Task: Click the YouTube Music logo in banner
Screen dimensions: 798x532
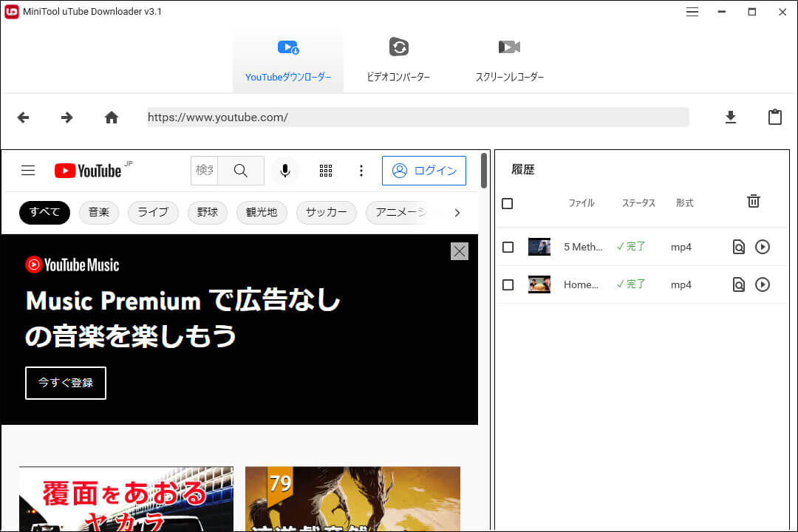Action: click(72, 265)
